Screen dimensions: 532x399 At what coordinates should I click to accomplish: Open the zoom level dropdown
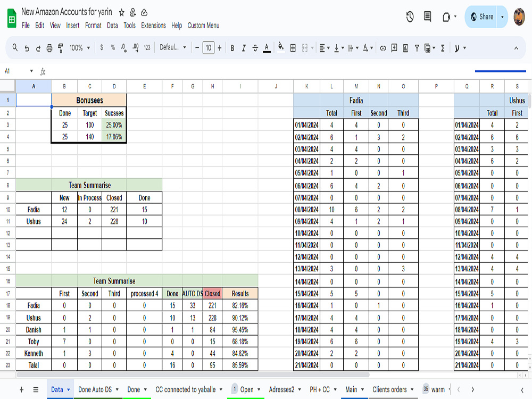click(x=80, y=48)
